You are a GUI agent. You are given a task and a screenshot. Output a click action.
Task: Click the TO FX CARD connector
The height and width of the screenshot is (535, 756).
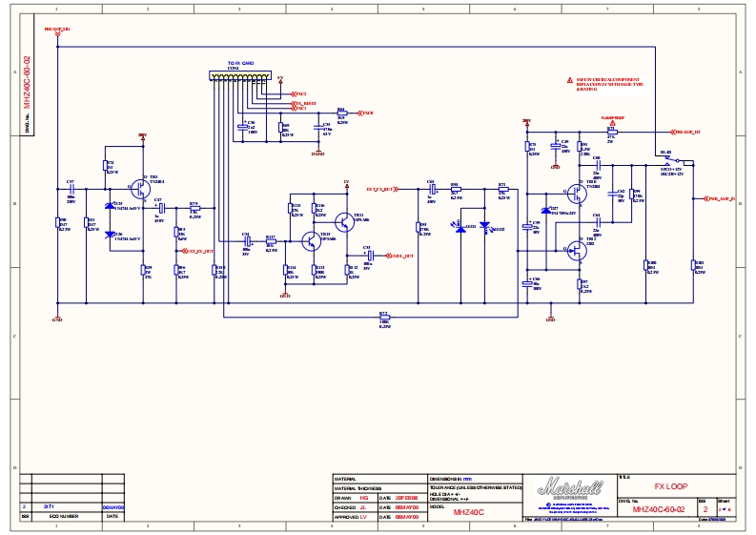coord(239,76)
